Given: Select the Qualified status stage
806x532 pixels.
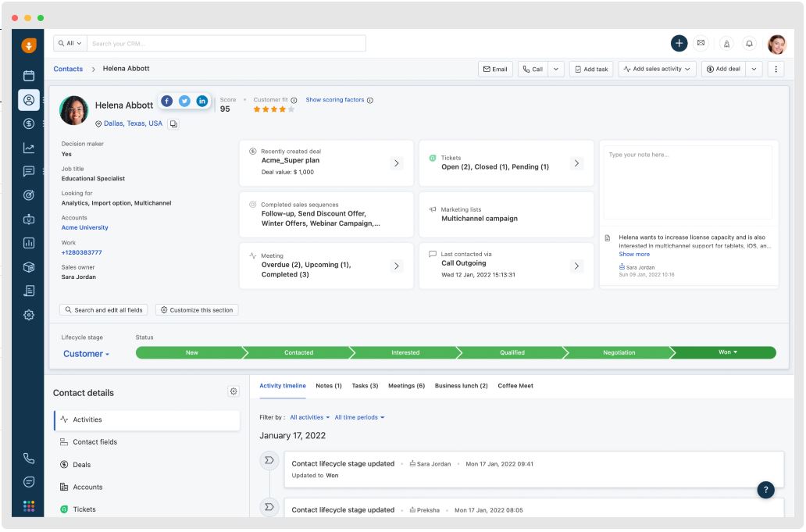Looking at the screenshot, I should 512,352.
